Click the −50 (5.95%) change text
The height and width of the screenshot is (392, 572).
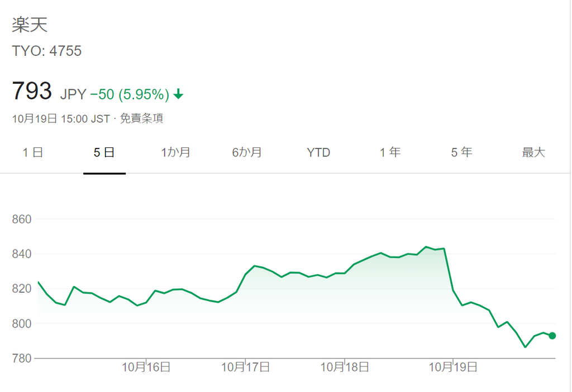[x=130, y=94]
